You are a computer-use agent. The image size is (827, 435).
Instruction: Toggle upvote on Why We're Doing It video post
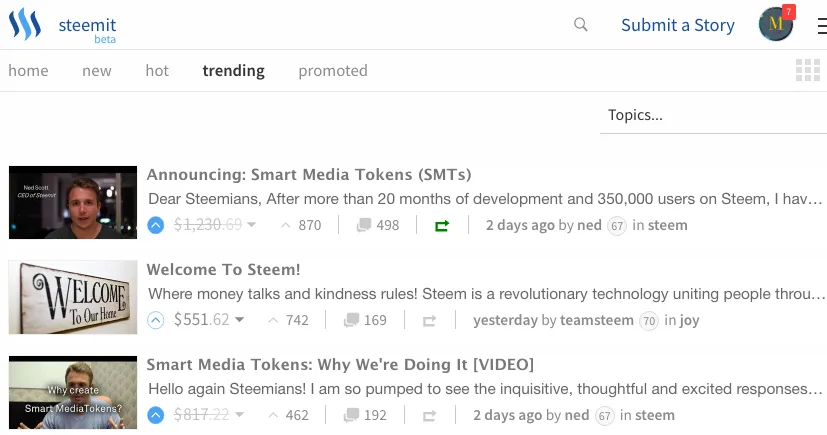pyautogui.click(x=156, y=415)
